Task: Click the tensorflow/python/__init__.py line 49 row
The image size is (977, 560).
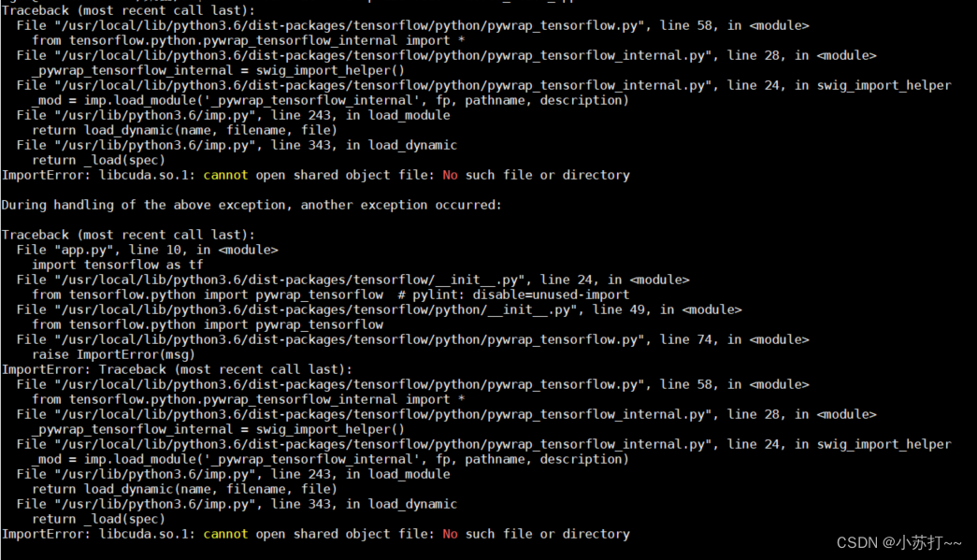Action: click(x=379, y=309)
